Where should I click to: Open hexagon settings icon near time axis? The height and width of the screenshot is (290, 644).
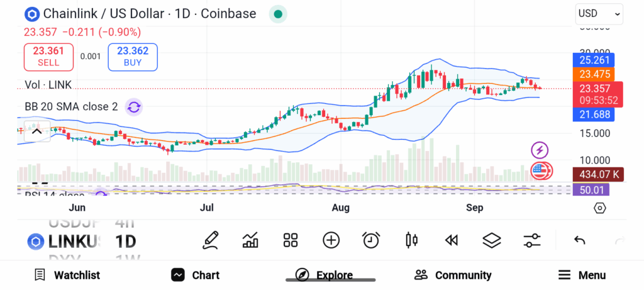[599, 208]
